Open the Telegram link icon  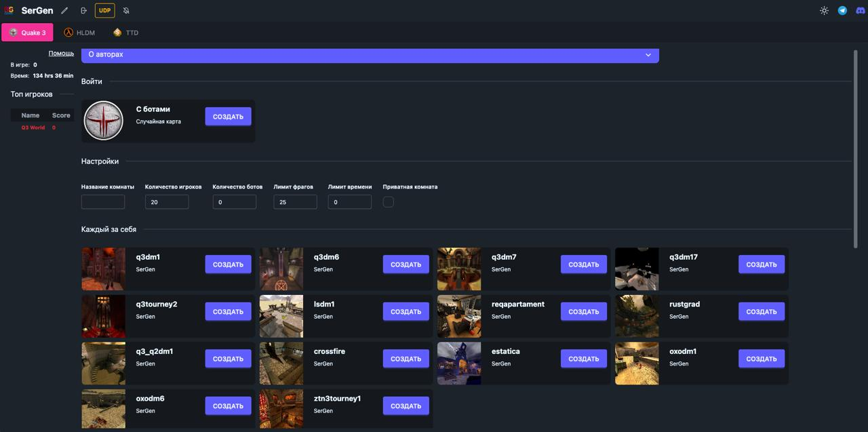click(842, 11)
